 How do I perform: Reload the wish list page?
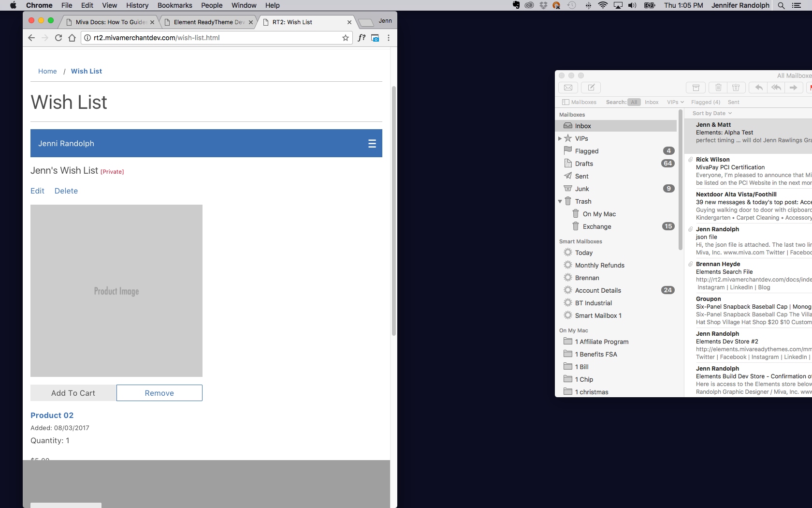click(58, 38)
